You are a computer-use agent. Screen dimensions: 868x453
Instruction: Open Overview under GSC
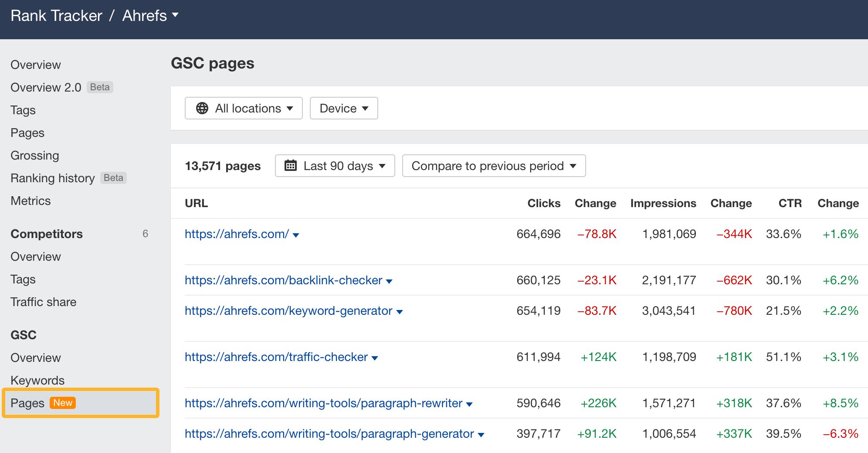pyautogui.click(x=36, y=358)
